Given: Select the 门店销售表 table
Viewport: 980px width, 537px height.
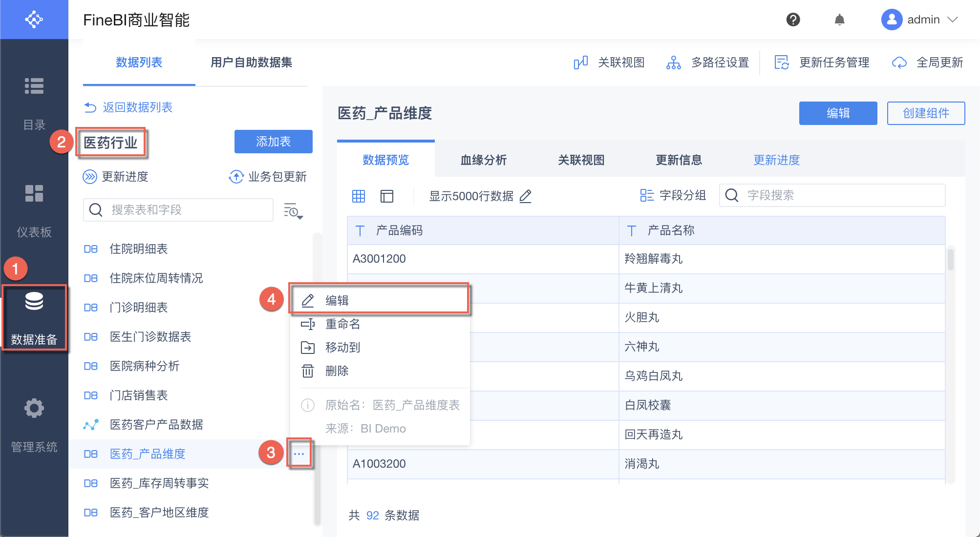Looking at the screenshot, I should click(139, 395).
